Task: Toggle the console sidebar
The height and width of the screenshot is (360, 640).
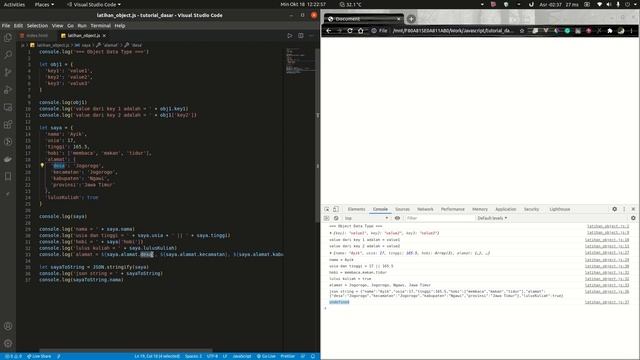Action: point(327,218)
